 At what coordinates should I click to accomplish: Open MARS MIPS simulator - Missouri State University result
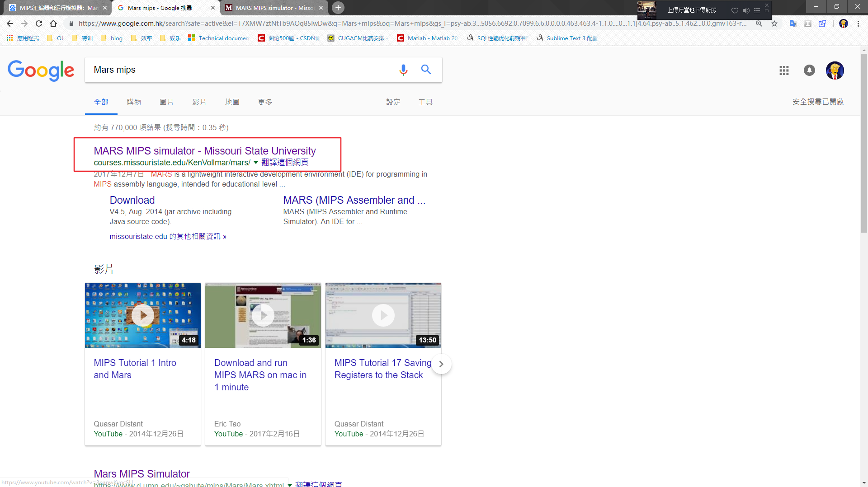[x=204, y=151]
